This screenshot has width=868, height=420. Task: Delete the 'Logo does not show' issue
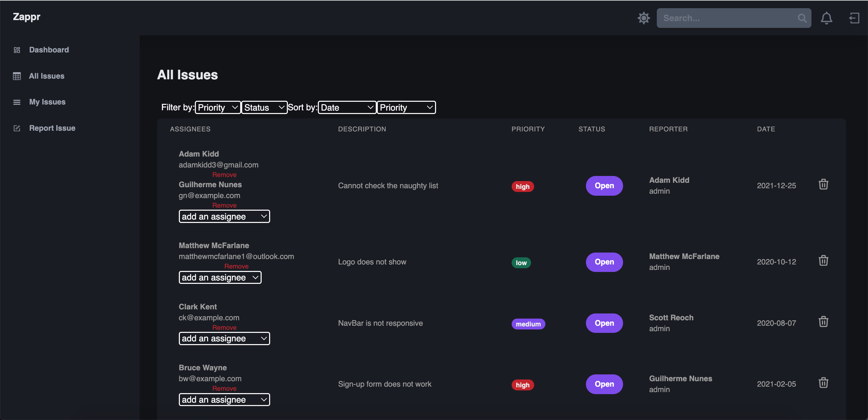[x=823, y=261]
